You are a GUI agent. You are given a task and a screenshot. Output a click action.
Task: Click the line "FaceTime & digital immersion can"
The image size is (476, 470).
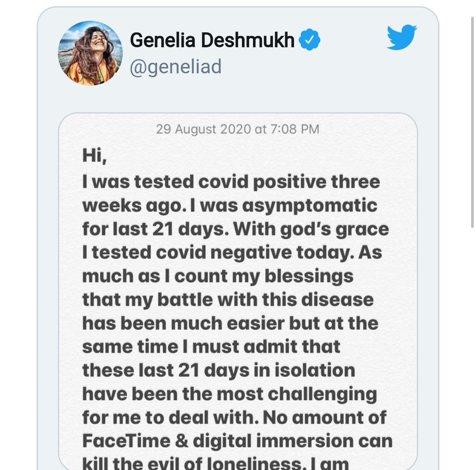point(238,441)
